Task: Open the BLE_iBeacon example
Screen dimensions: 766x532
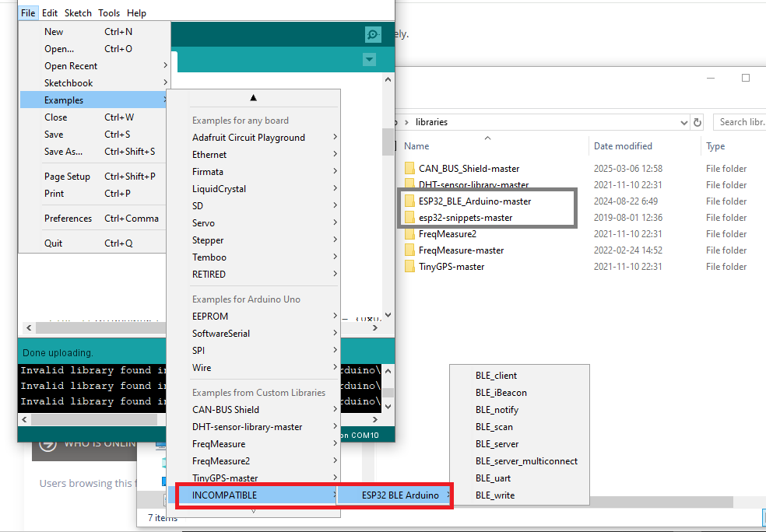Action: coord(519,393)
